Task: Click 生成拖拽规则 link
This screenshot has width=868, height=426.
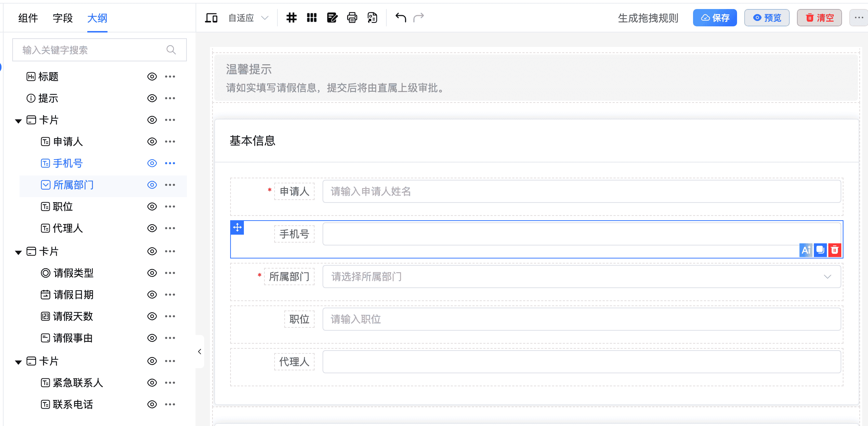Action: 648,18
